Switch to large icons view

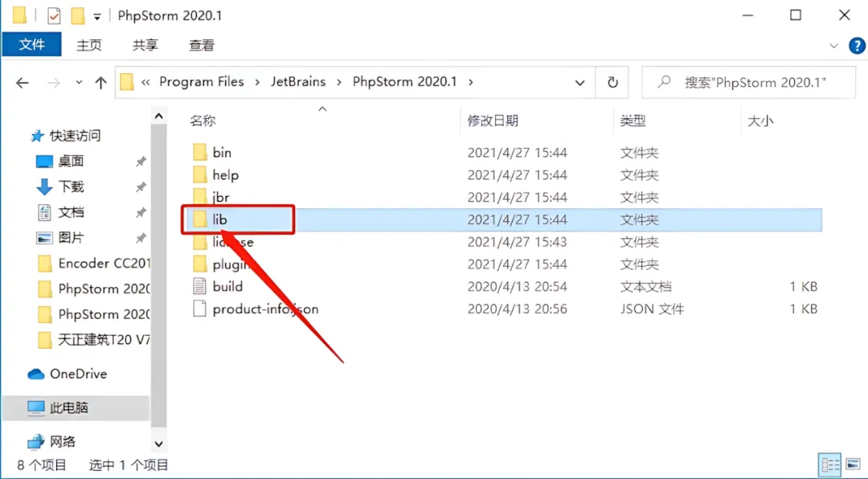853,464
